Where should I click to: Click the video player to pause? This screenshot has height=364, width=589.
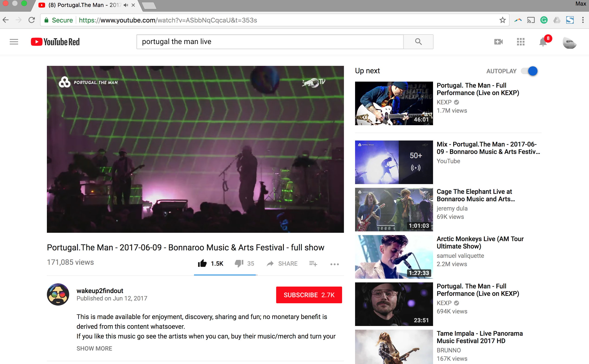point(195,149)
